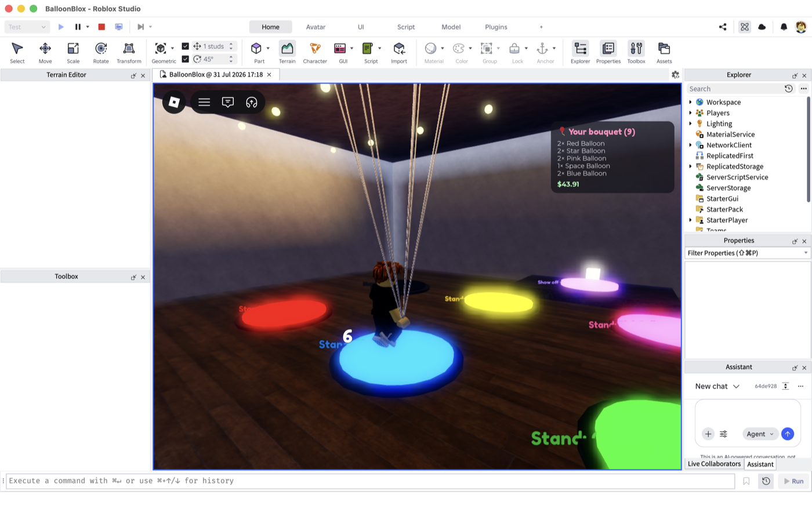The height and width of the screenshot is (509, 812).
Task: Click the Geometric mode icon
Action: [161, 48]
